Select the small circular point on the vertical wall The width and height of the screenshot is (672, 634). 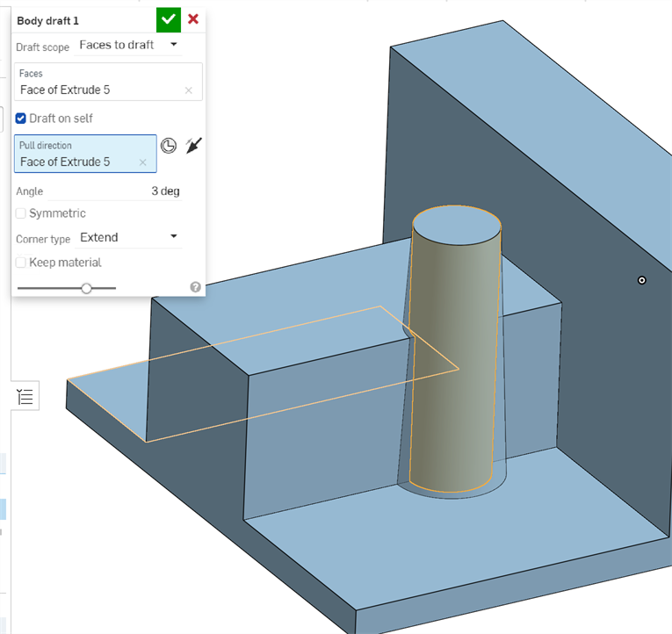(642, 280)
